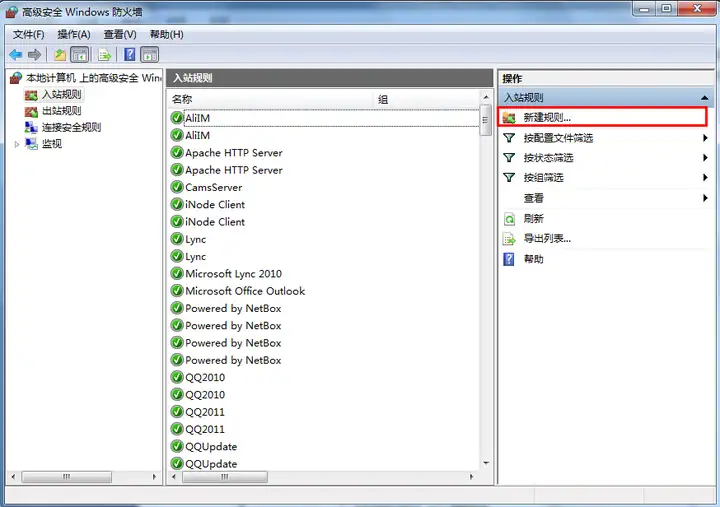Open the 按配置文件筛选 submenu arrow
Viewport: 720px width, 507px height.
[705, 138]
